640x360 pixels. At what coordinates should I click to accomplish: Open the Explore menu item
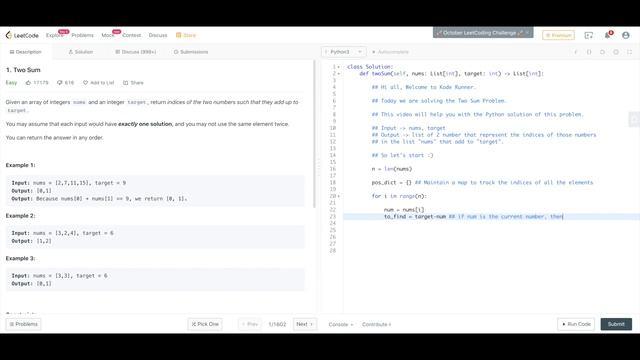pyautogui.click(x=54, y=36)
